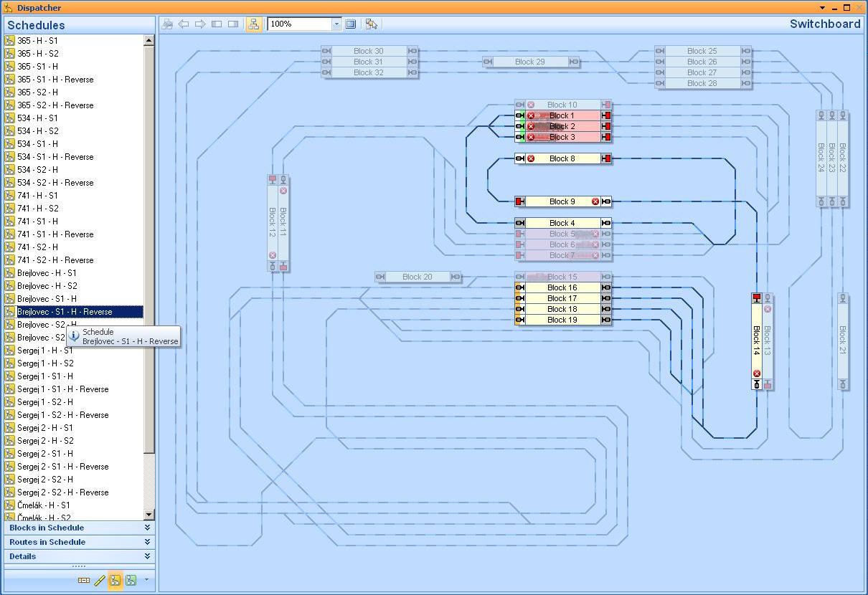This screenshot has width=868, height=595.
Task: Click the red signal marker right of Block 8
Action: (x=607, y=158)
